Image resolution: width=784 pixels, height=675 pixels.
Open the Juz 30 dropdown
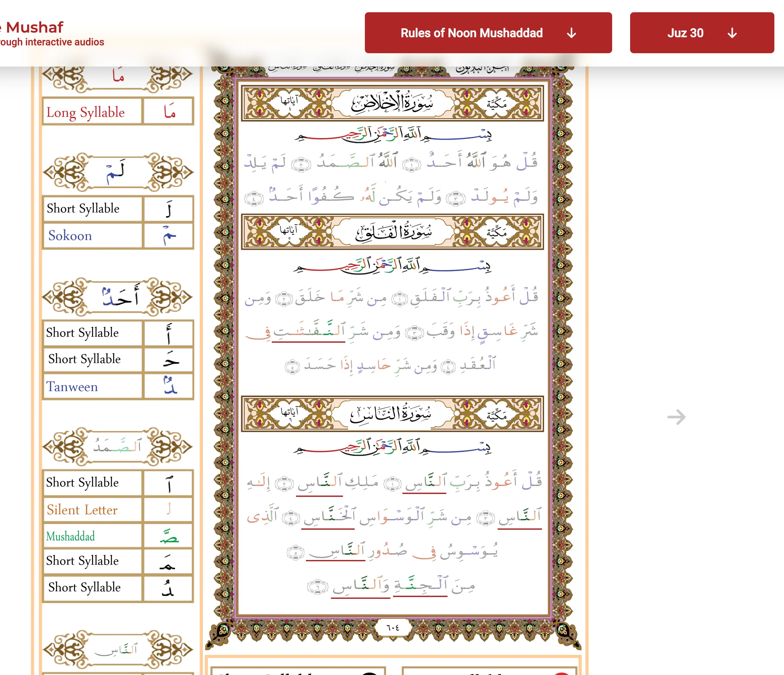[x=702, y=33]
